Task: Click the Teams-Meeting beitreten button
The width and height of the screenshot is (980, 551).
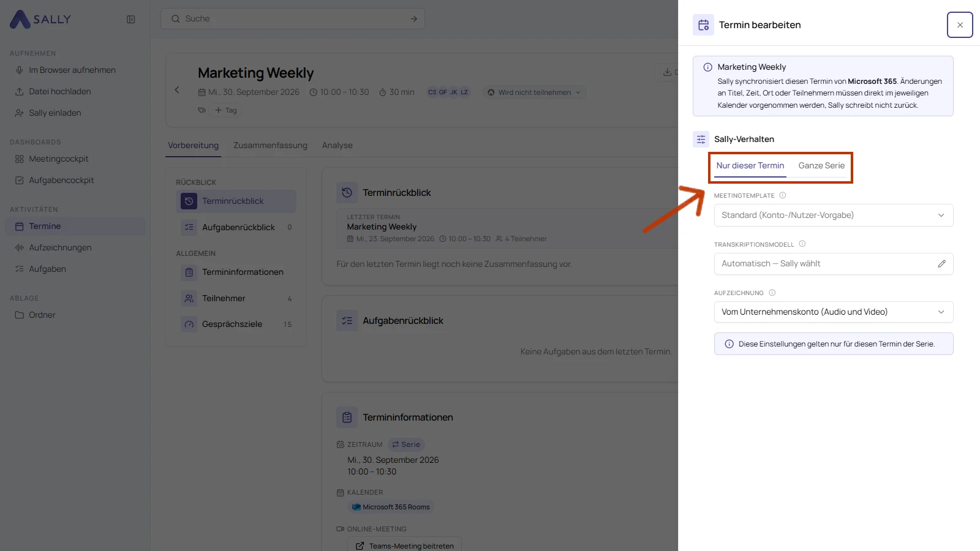Action: click(x=404, y=545)
